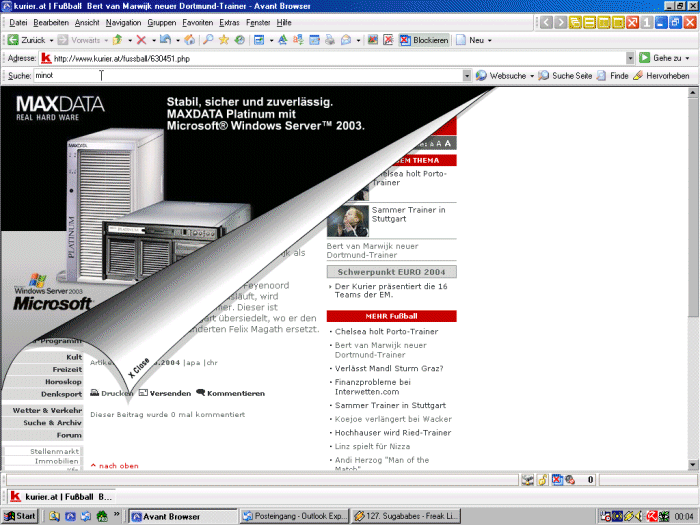Image resolution: width=700 pixels, height=525 pixels.
Task: Click the up-one-level arrow icon
Action: pos(118,40)
